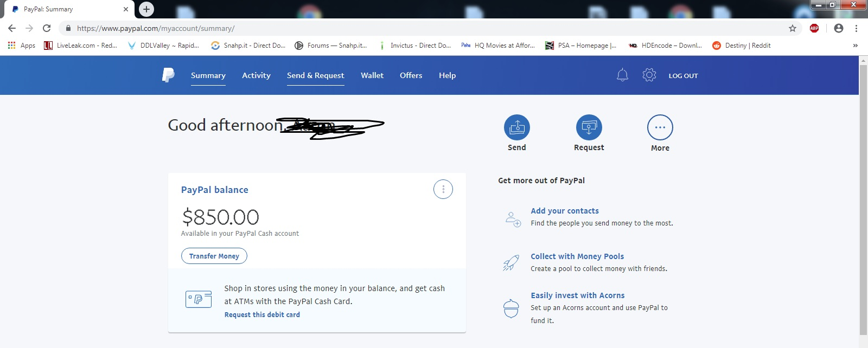This screenshot has height=348, width=868.
Task: Click the $850.00 balance amount
Action: click(x=220, y=217)
